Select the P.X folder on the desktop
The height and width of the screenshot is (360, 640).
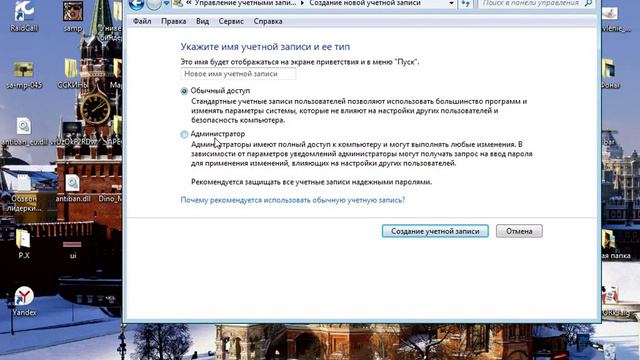[24, 244]
